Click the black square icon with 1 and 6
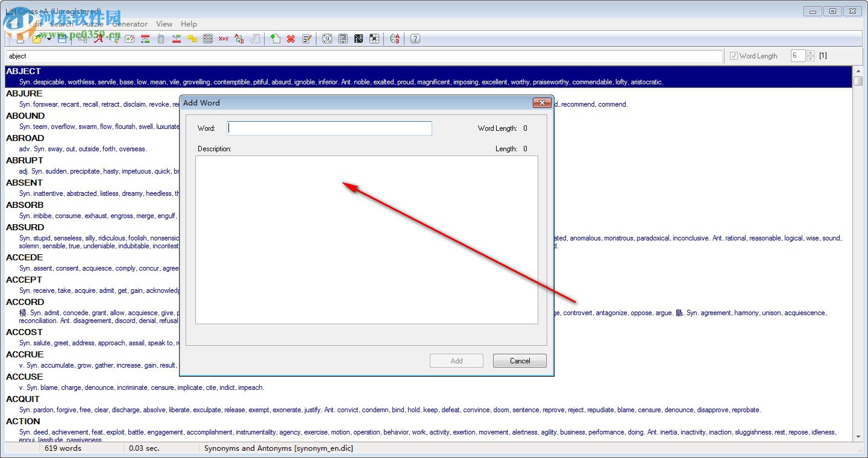The image size is (868, 458). coord(359,39)
